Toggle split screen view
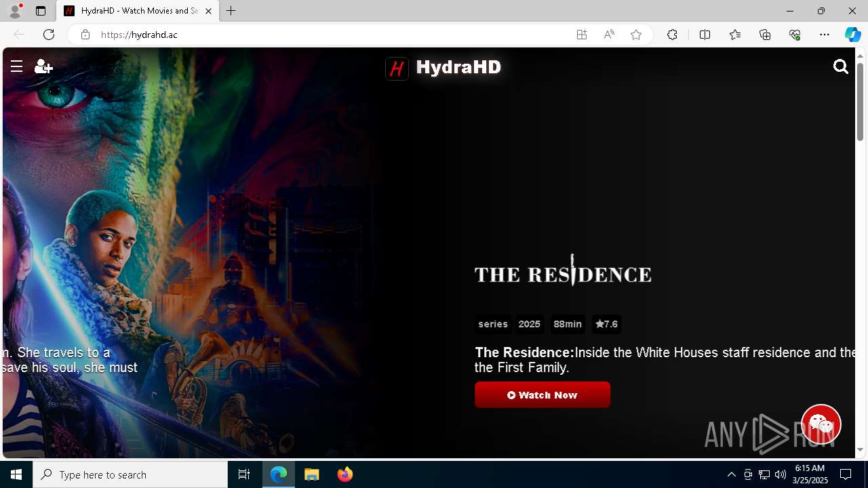The height and width of the screenshot is (488, 868). [705, 35]
